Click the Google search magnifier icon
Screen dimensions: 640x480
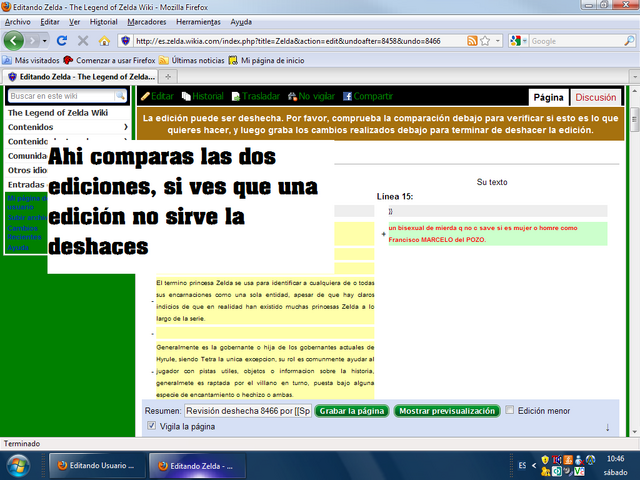[x=629, y=41]
